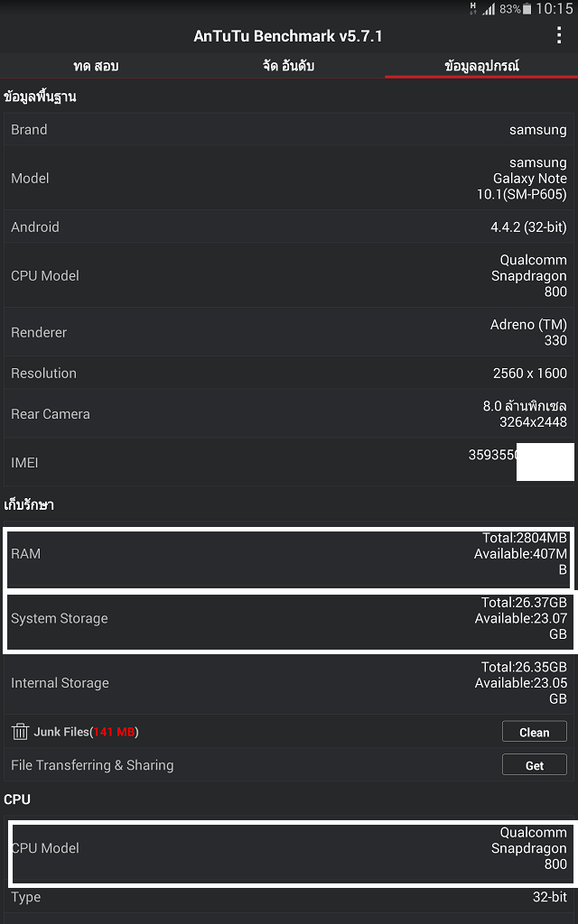Tap the RAM total and available row
The height and width of the screenshot is (924, 578).
[x=289, y=554]
